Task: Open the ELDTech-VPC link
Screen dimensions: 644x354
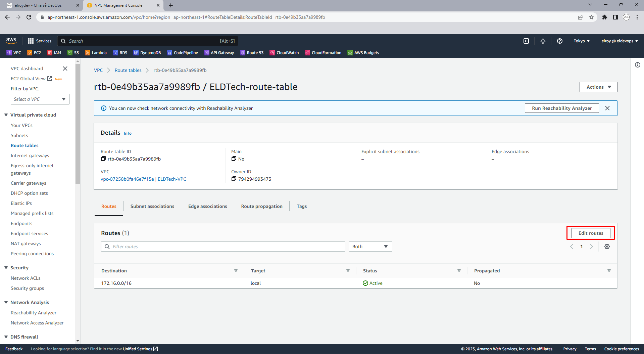Action: coord(143,179)
